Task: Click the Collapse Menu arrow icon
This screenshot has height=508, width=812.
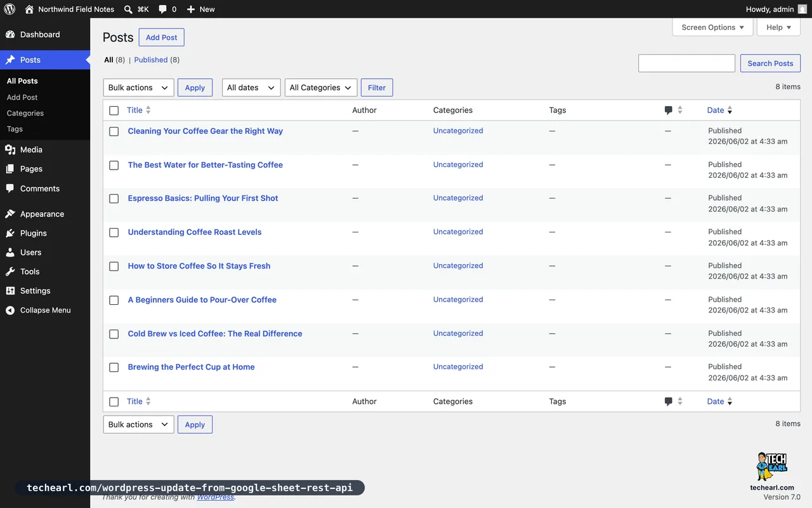Action: (10, 311)
